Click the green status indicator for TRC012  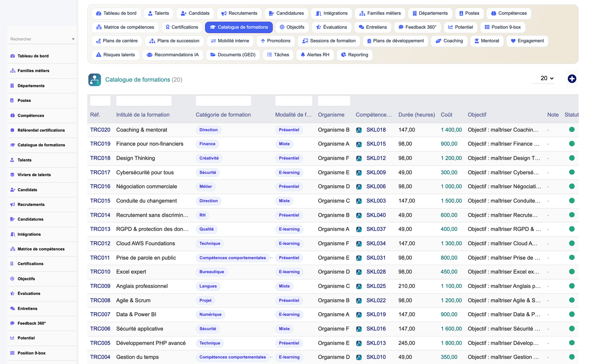(x=572, y=243)
